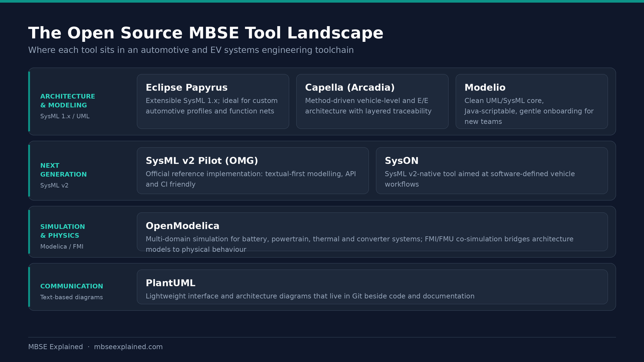Click the 'Communication' category label

tap(72, 286)
